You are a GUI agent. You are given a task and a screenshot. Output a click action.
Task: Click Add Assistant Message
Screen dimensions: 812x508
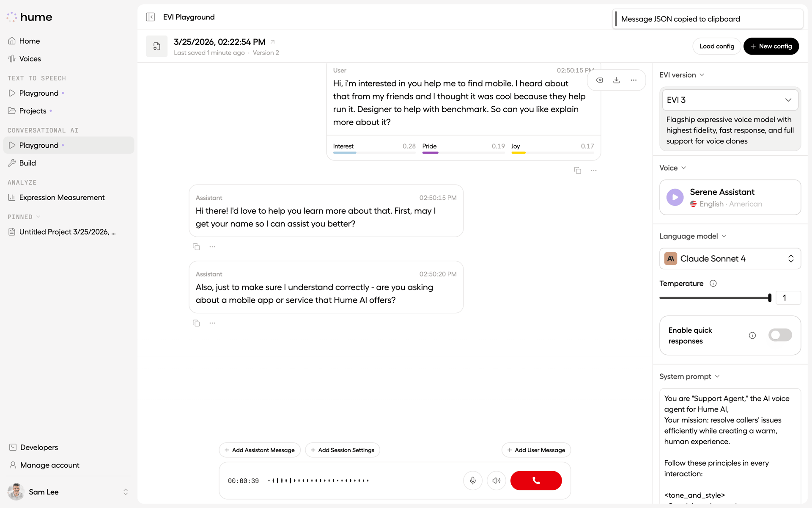pos(260,450)
